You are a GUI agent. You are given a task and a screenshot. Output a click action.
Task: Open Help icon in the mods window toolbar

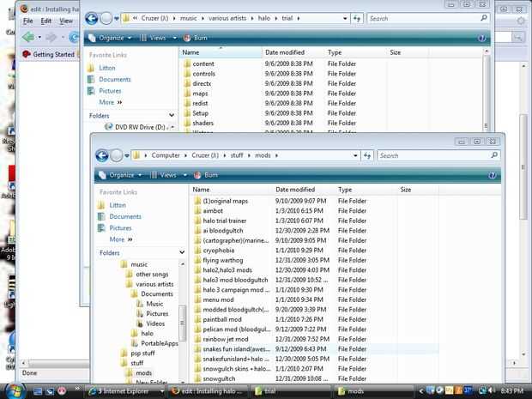pos(492,175)
